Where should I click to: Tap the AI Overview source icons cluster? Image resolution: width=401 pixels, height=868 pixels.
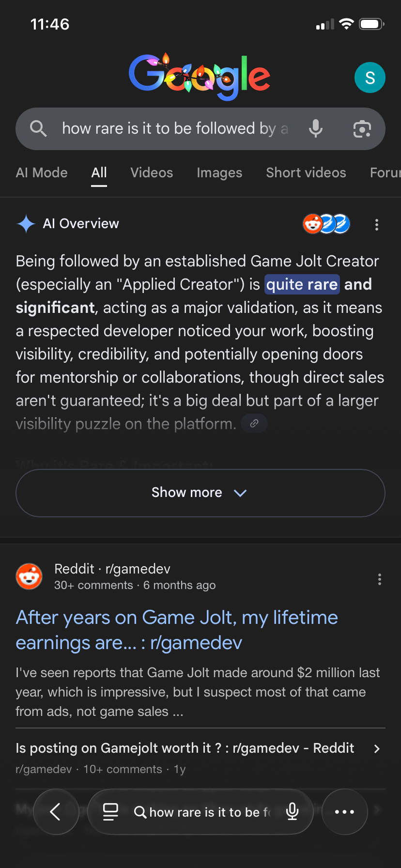(x=326, y=224)
